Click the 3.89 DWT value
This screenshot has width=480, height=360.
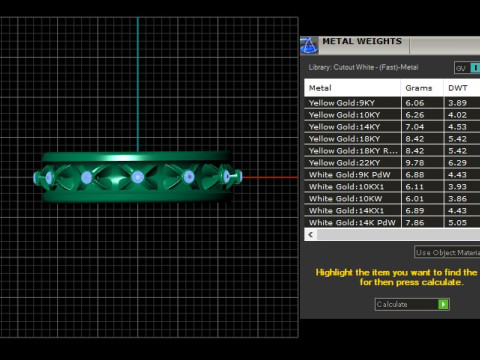(457, 103)
